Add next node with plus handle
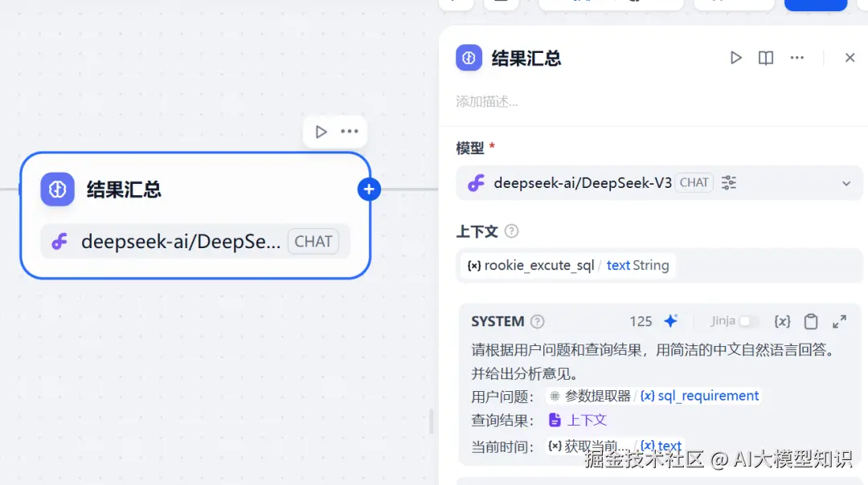 coord(369,190)
